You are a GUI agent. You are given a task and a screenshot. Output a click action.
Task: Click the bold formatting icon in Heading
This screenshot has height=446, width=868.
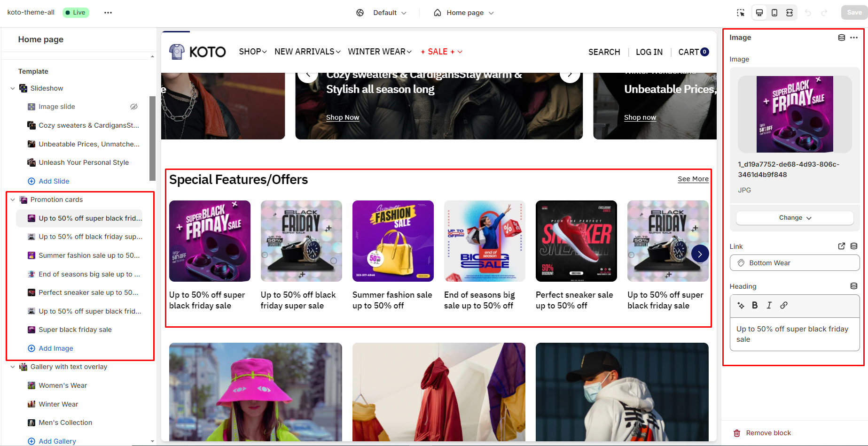pos(755,305)
